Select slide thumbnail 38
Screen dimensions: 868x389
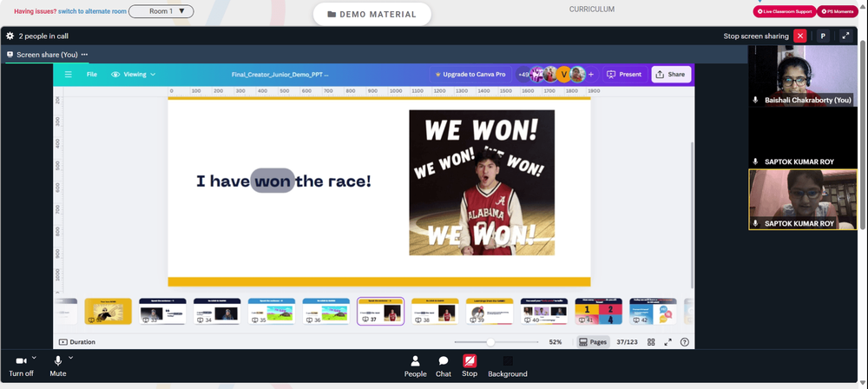tap(435, 312)
